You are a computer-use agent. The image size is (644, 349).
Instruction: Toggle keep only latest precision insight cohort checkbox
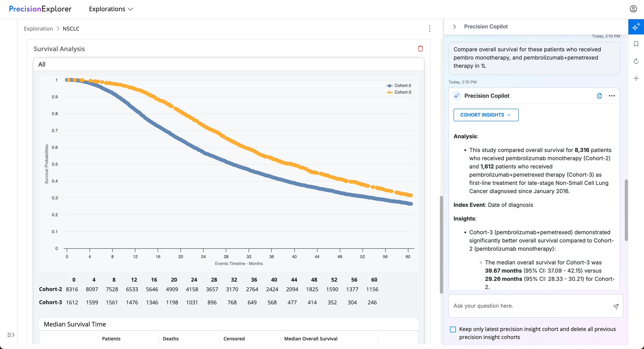(453, 329)
